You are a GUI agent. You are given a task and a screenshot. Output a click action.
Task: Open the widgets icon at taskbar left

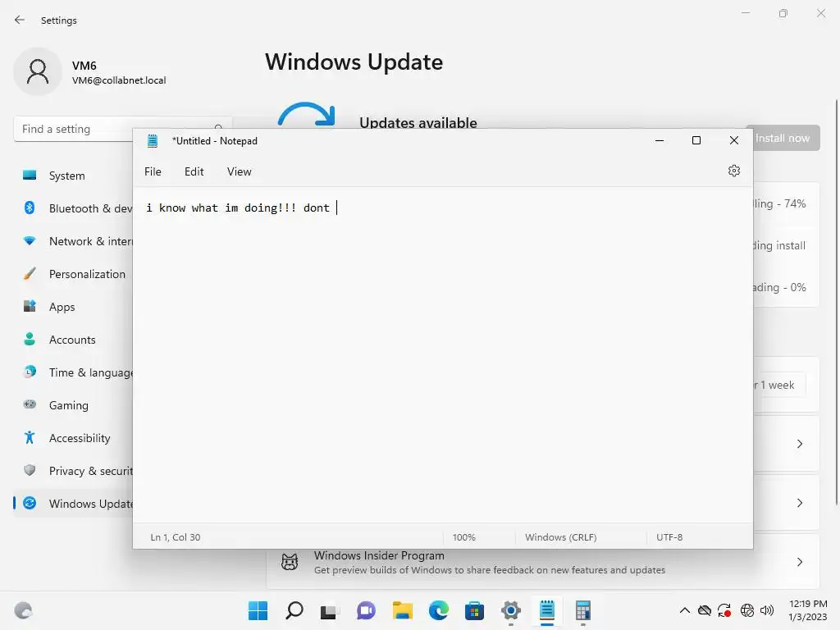[x=23, y=610]
